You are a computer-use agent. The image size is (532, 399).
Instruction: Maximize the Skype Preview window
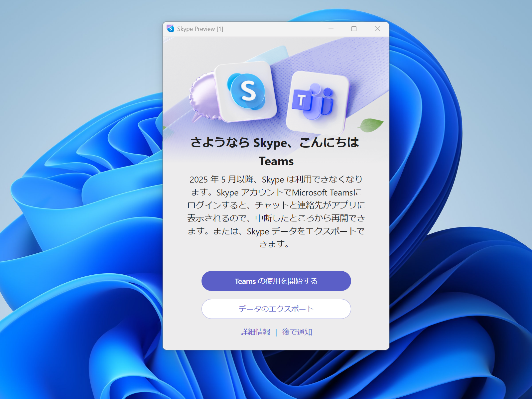(353, 29)
